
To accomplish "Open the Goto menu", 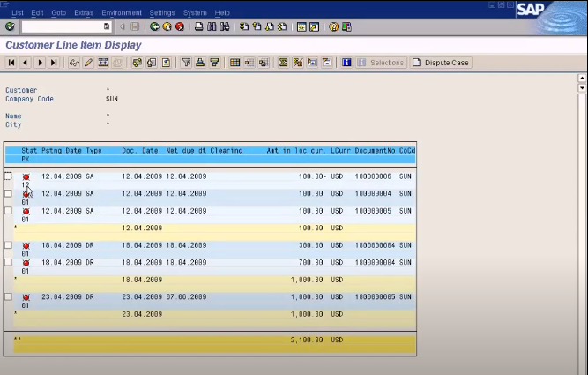I will coord(58,12).
